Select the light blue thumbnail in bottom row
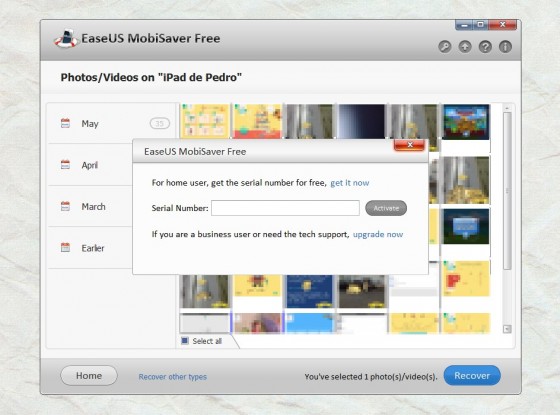This screenshot has height=415, width=560. point(309,323)
